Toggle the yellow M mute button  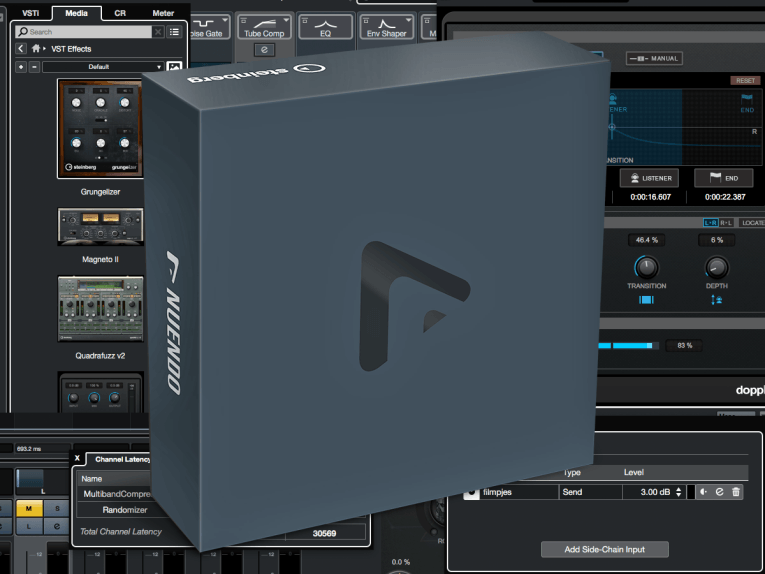click(x=29, y=509)
